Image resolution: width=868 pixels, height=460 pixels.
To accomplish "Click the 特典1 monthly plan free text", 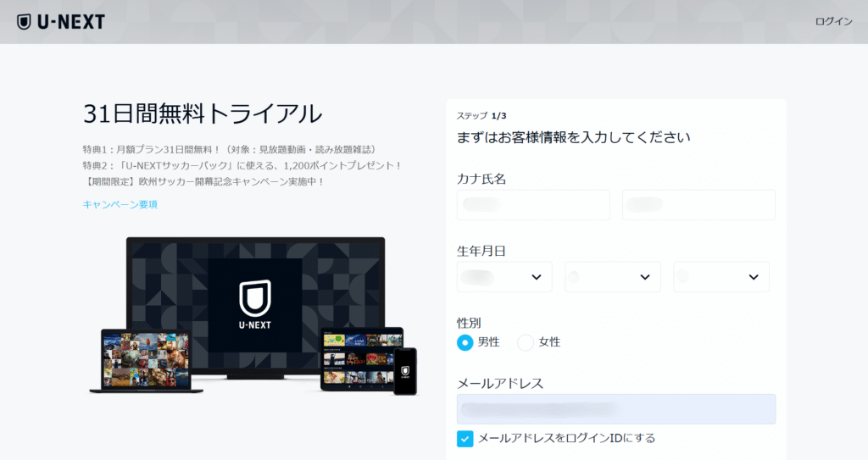I will click(231, 149).
